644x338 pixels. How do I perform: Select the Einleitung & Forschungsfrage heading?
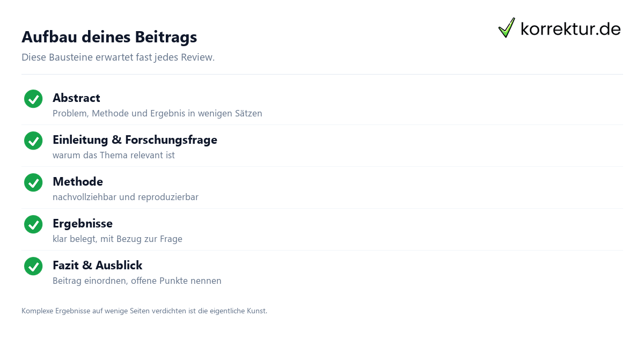point(135,139)
